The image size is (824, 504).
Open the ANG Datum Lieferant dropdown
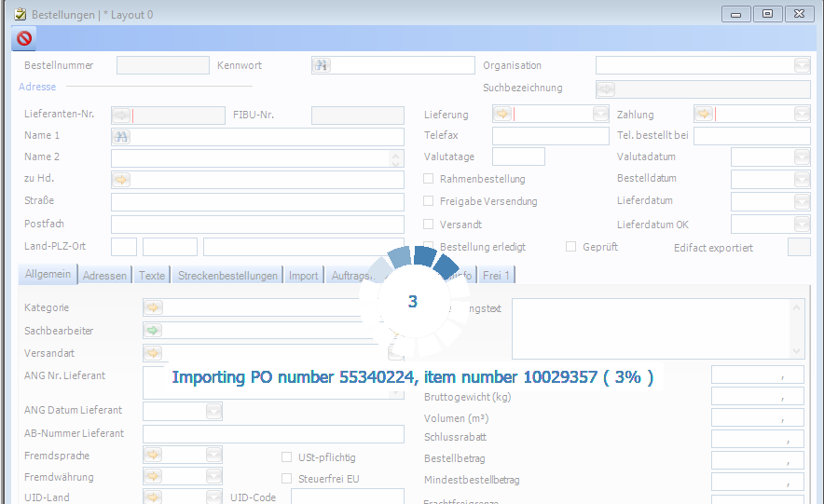point(213,411)
